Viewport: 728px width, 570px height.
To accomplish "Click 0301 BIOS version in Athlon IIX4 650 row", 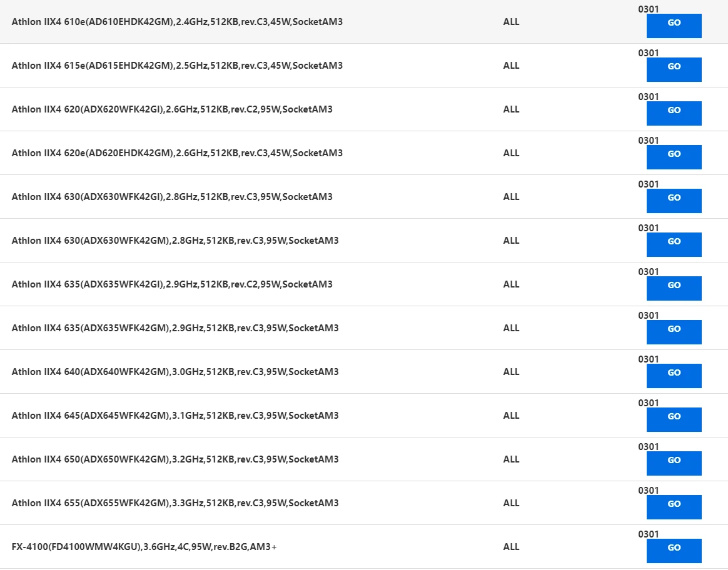I will [x=648, y=447].
